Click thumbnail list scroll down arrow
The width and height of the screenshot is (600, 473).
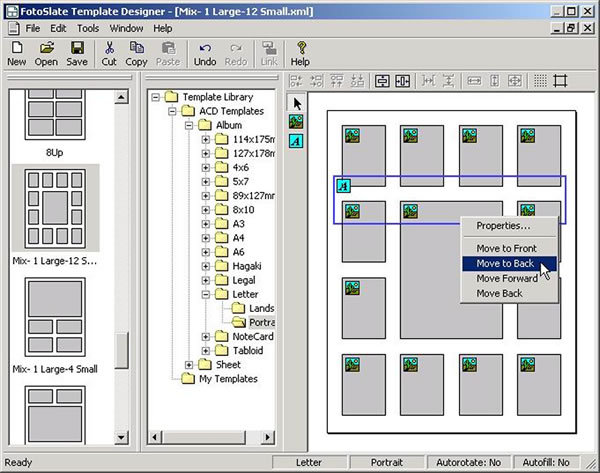click(x=121, y=437)
